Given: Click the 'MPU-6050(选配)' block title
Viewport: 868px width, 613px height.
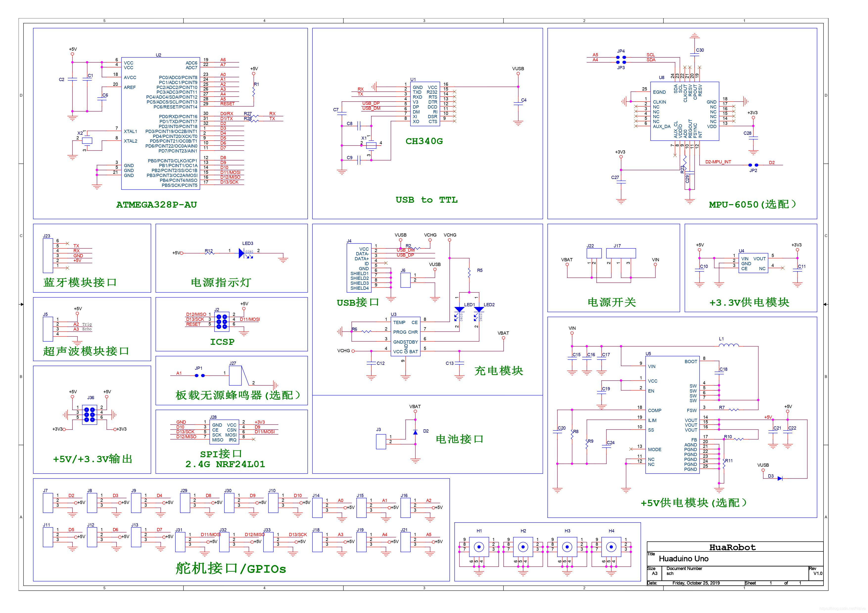Looking at the screenshot, I should click(x=753, y=204).
